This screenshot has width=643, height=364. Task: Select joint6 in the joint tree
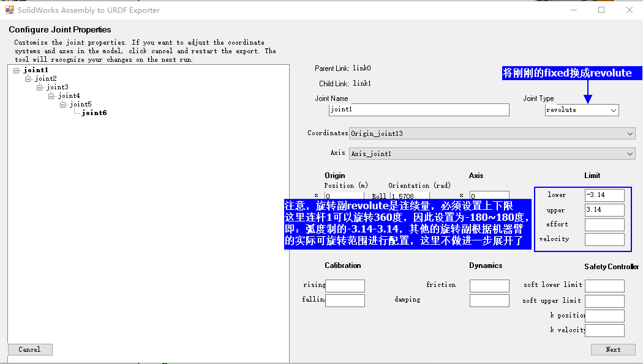pyautogui.click(x=94, y=113)
